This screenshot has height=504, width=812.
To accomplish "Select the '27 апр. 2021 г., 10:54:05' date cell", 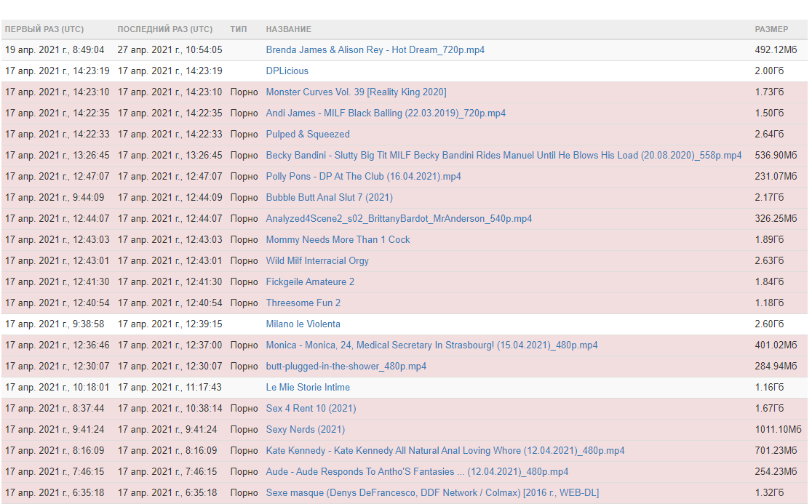I will pos(170,49).
